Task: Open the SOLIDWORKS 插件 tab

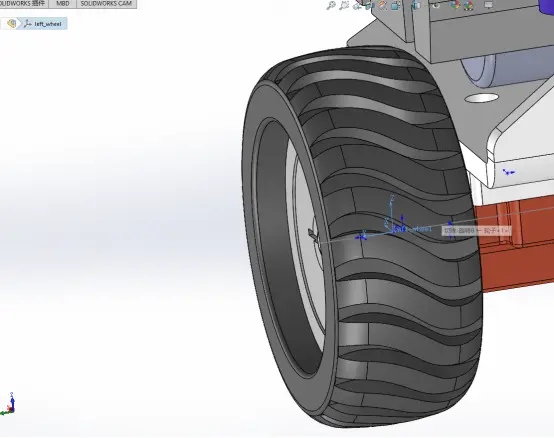Action: point(23,4)
